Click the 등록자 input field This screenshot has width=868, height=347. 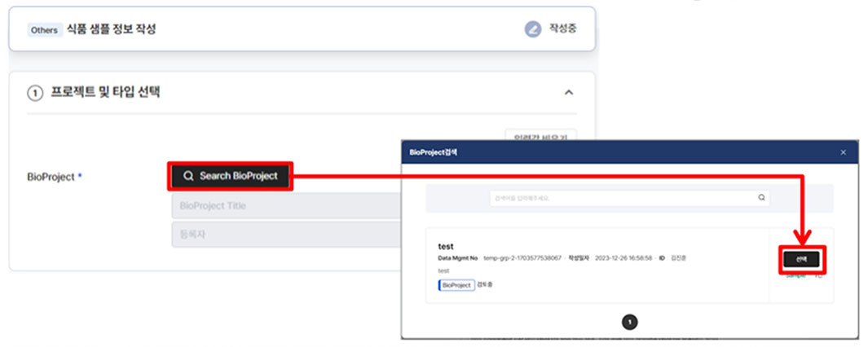[x=285, y=235]
